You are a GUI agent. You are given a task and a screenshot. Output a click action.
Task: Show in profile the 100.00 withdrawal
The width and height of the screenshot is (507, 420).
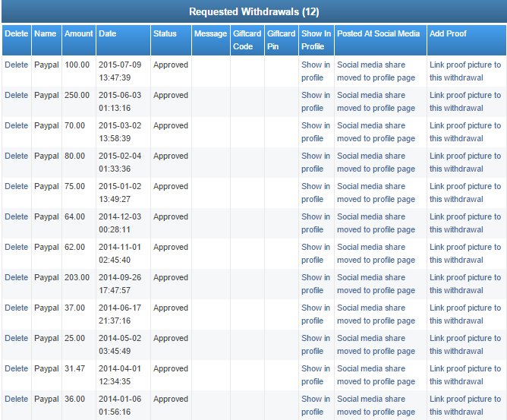coord(316,71)
